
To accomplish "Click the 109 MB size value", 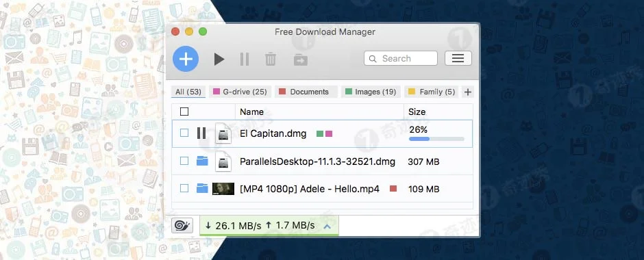I will tap(423, 189).
